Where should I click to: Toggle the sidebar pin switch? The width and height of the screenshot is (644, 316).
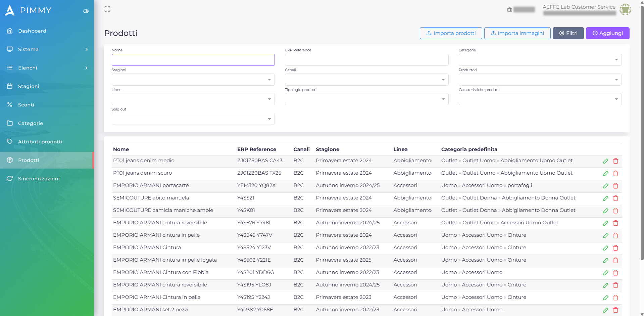(x=86, y=11)
